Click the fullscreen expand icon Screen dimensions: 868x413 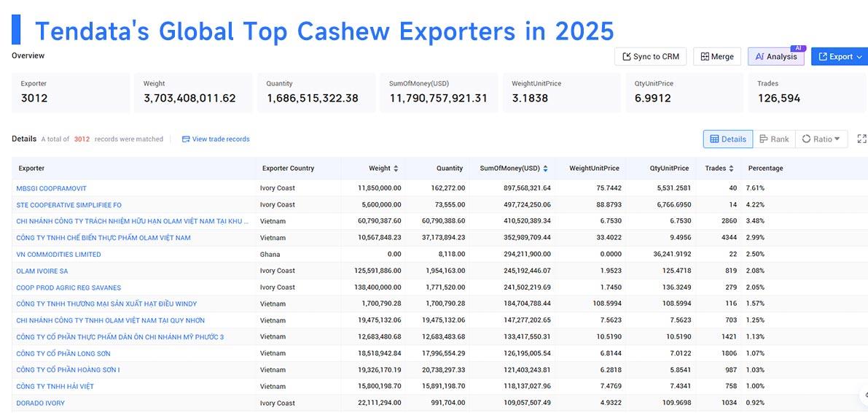[861, 139]
